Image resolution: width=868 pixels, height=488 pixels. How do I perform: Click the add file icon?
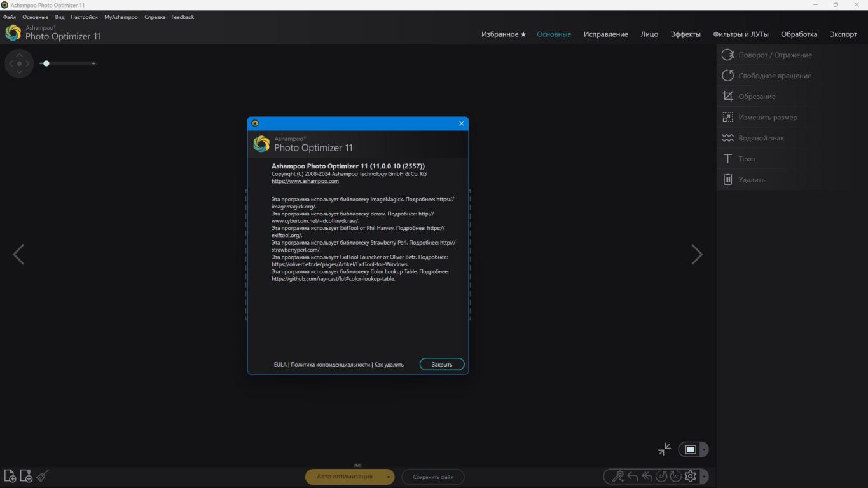pos(10,476)
